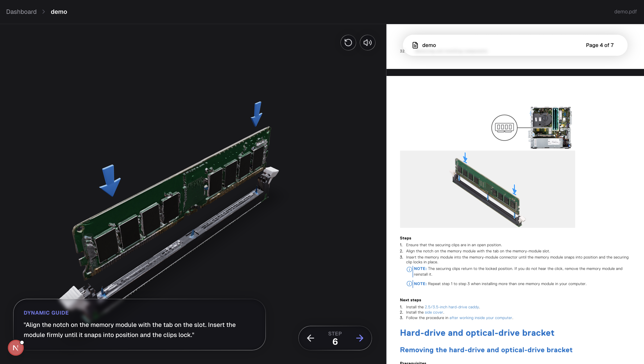Follow the after working inside your computer link

tap(481, 318)
